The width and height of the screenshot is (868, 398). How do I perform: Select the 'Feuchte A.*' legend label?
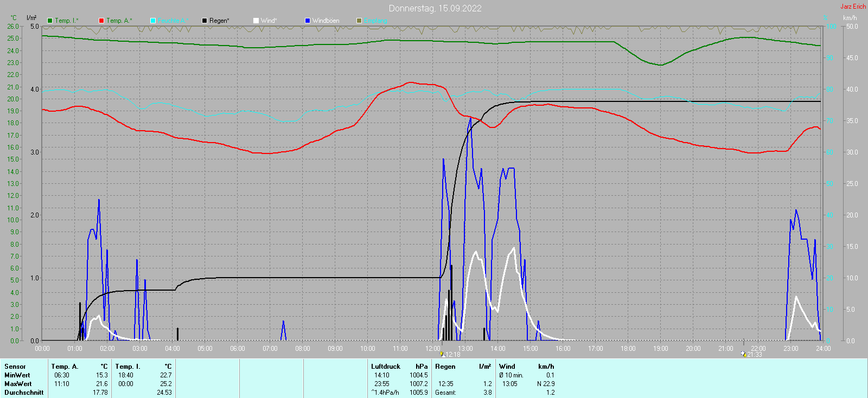click(174, 21)
